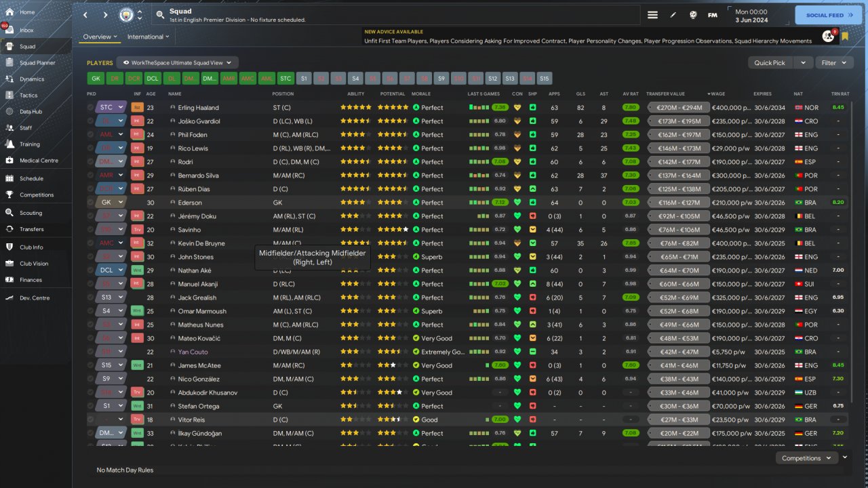Click the yellow bookmark icon

pyautogui.click(x=845, y=37)
